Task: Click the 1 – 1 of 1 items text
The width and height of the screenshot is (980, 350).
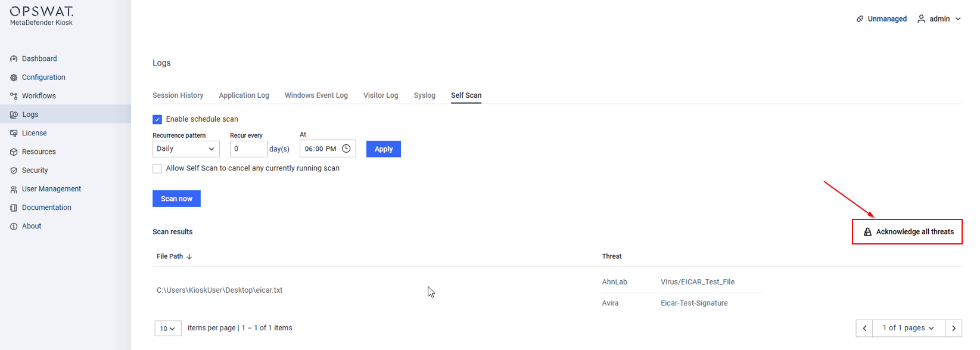Action: [267, 328]
